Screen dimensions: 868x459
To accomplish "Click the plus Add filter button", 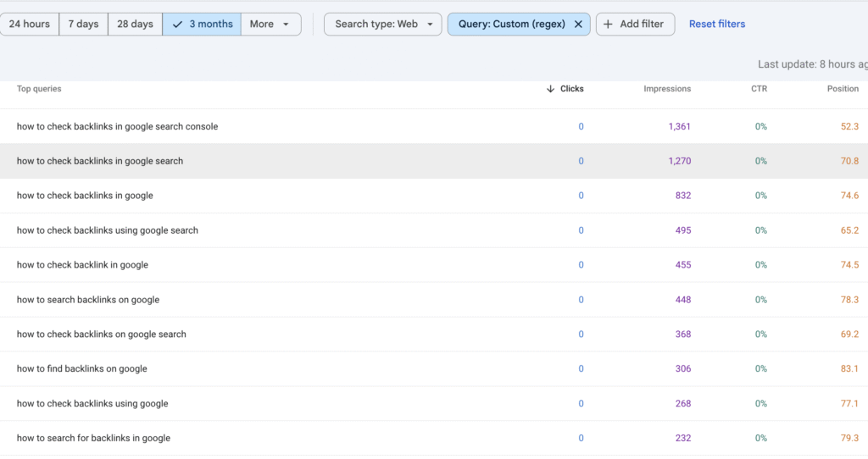I will pos(635,25).
